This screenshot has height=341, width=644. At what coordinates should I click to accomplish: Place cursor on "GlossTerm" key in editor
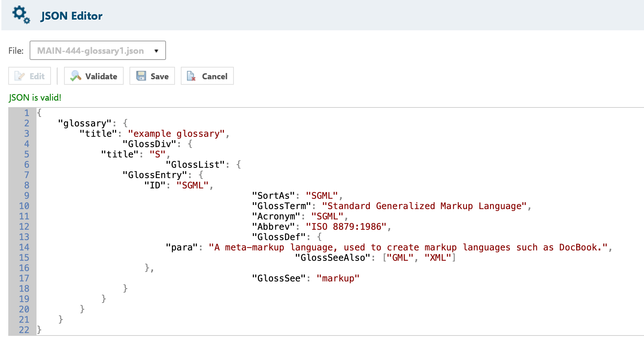pyautogui.click(x=281, y=206)
